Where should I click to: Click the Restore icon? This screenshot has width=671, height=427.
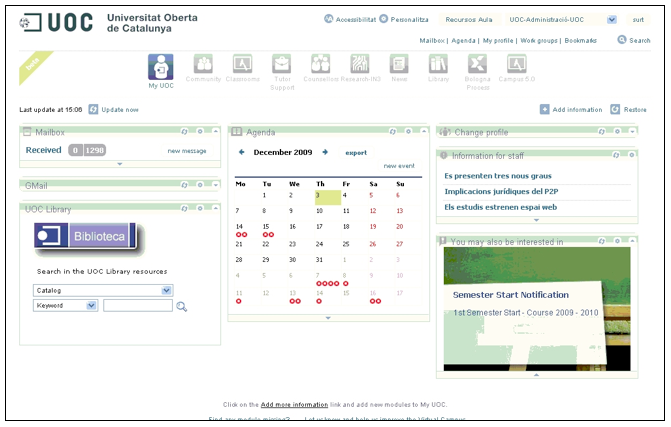coord(615,110)
